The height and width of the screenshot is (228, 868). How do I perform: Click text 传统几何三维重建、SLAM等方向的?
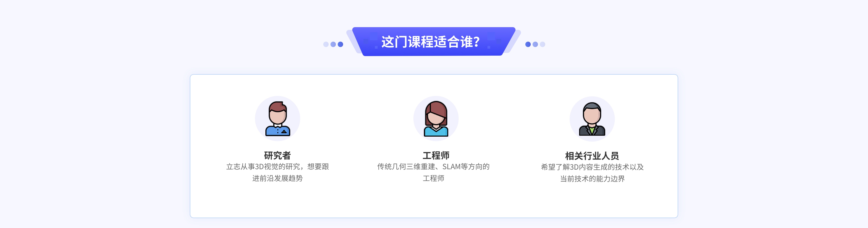433,167
